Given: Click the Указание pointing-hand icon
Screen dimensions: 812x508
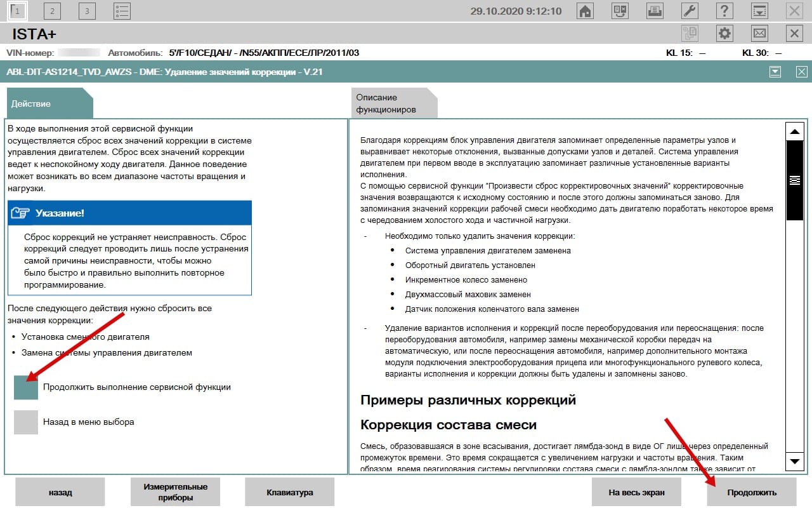Looking at the screenshot, I should (21, 213).
